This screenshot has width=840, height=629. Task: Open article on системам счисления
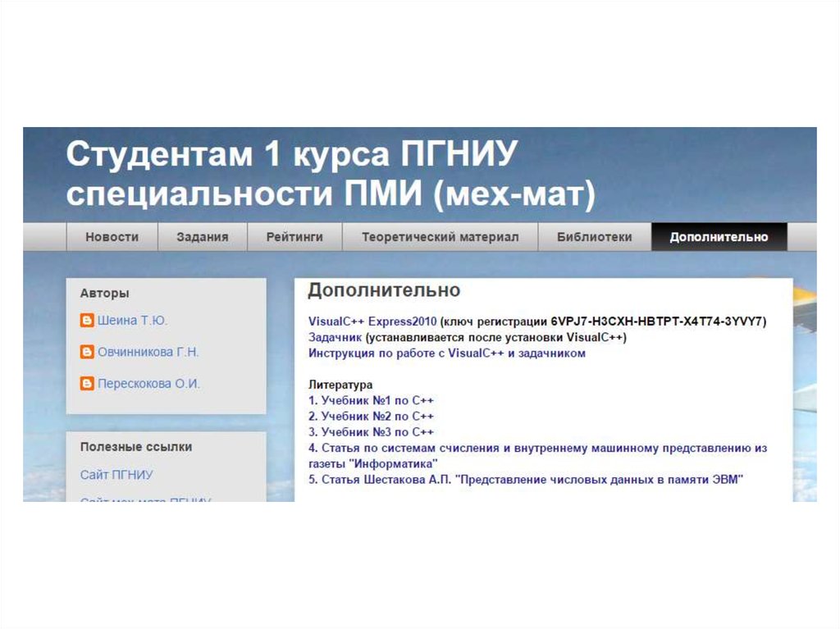point(537,455)
